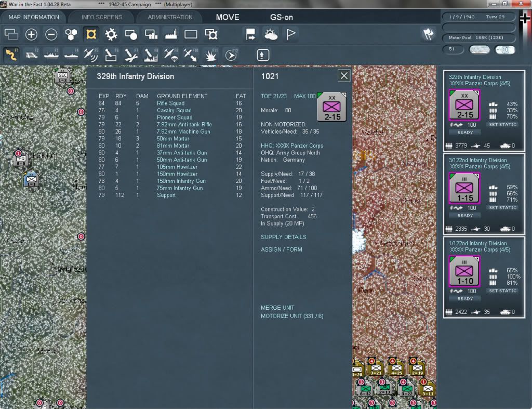The image size is (532, 409).
Task: Open OHQ Army Group North link
Action: pyautogui.click(x=290, y=153)
